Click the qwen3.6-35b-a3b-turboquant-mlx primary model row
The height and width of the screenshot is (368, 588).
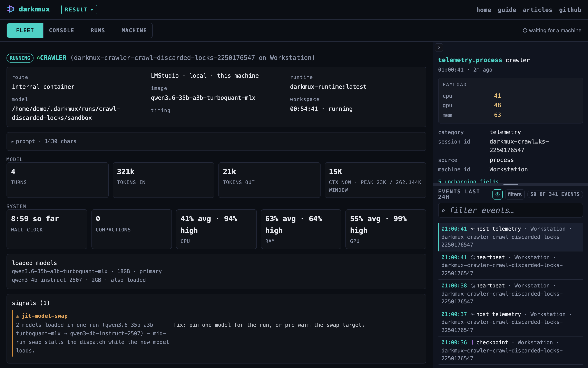[87, 271]
